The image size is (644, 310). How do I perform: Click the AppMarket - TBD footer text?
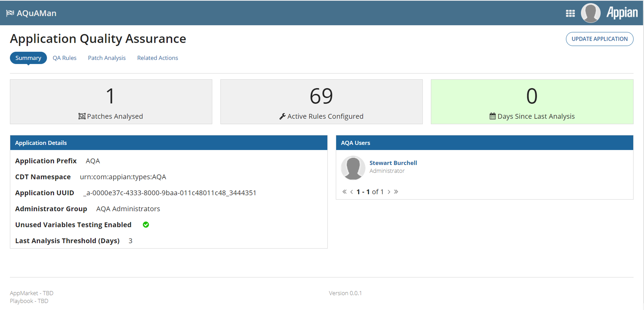tap(32, 293)
